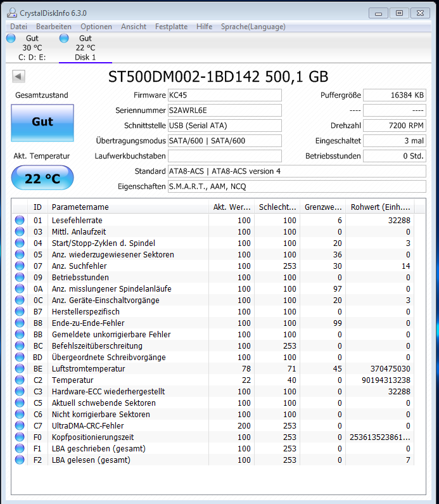Open the Datei menu
The height and width of the screenshot is (504, 439).
(18, 27)
